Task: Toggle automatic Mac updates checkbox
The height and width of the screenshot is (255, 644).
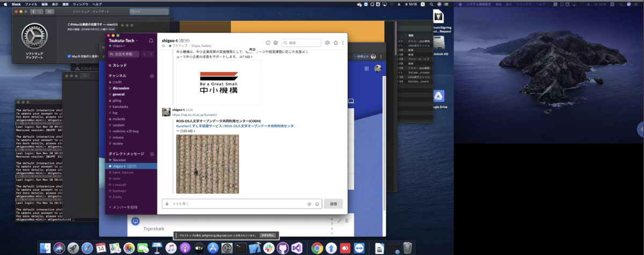Action: pos(70,56)
